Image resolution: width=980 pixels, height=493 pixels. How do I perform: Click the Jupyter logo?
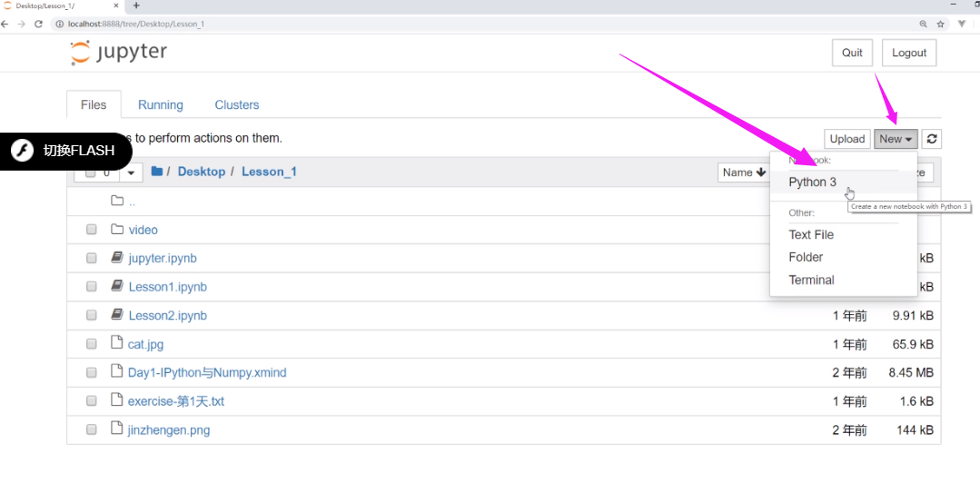(119, 53)
